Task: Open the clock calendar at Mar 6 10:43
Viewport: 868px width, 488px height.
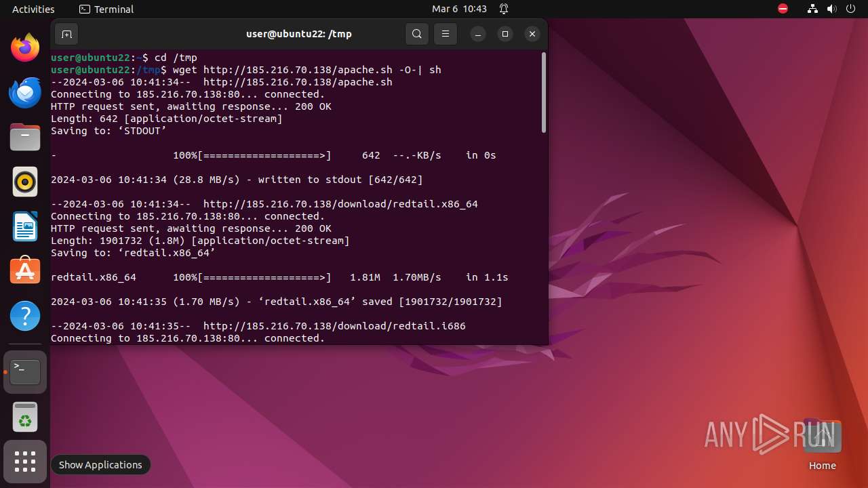Action: 459,9
